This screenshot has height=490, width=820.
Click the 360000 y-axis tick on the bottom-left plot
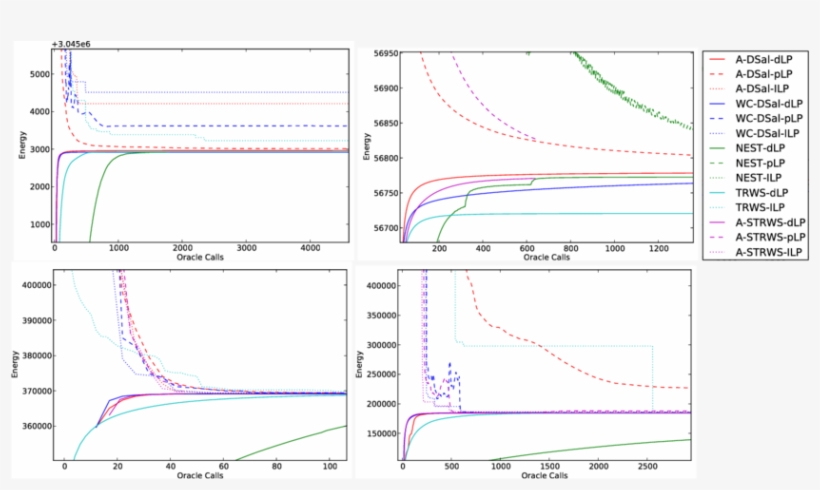pyautogui.click(x=35, y=426)
